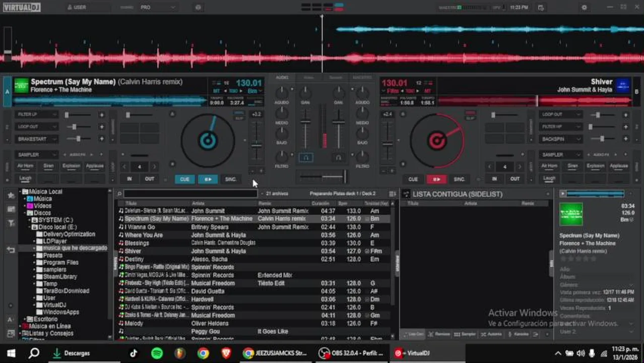644x363 pixels.
Task: Click the deck A AGUDO (high EQ) knob
Action: coord(282,92)
